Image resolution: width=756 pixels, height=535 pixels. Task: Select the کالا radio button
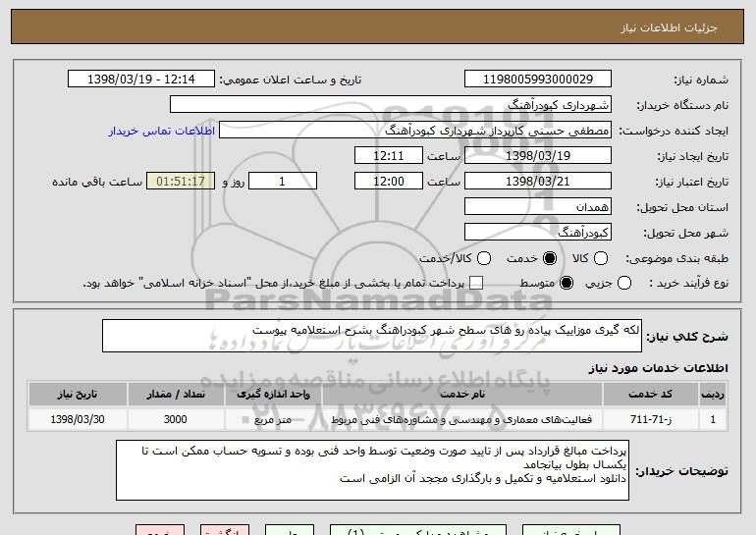[x=601, y=258]
